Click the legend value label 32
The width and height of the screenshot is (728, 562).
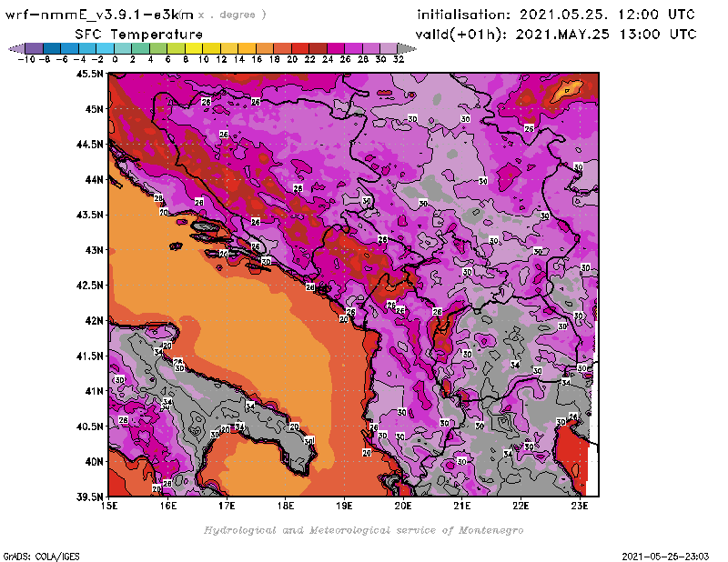[398, 59]
